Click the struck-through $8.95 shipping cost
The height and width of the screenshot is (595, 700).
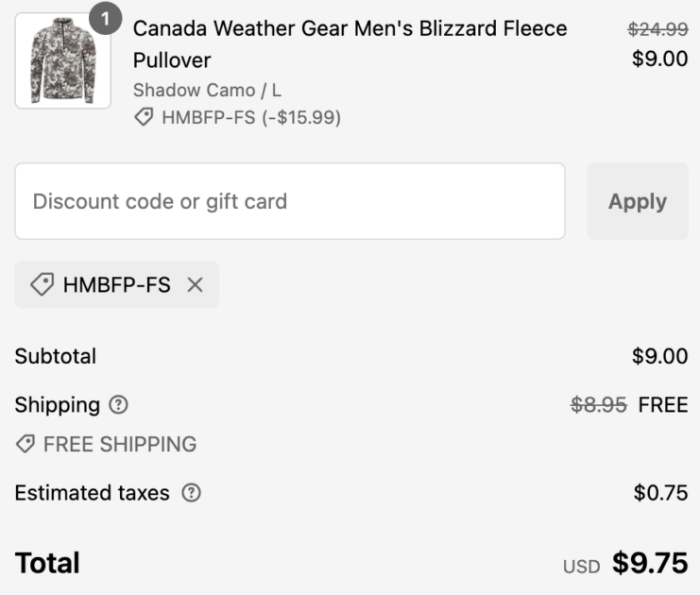point(600,405)
